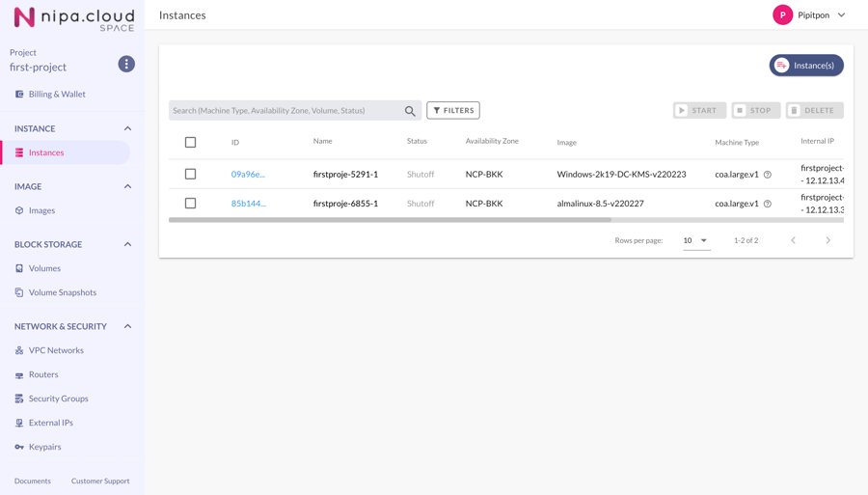The height and width of the screenshot is (495, 868).
Task: Focus the instance search input field
Action: point(285,111)
